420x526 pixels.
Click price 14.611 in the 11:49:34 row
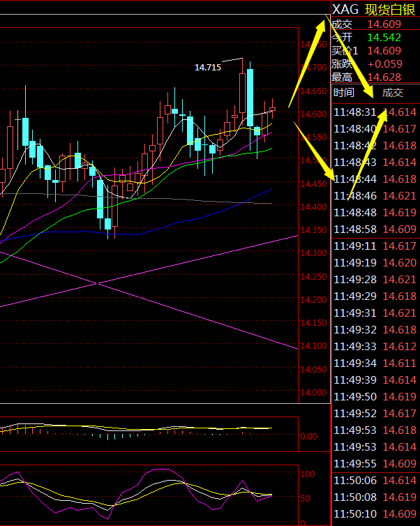(x=400, y=363)
